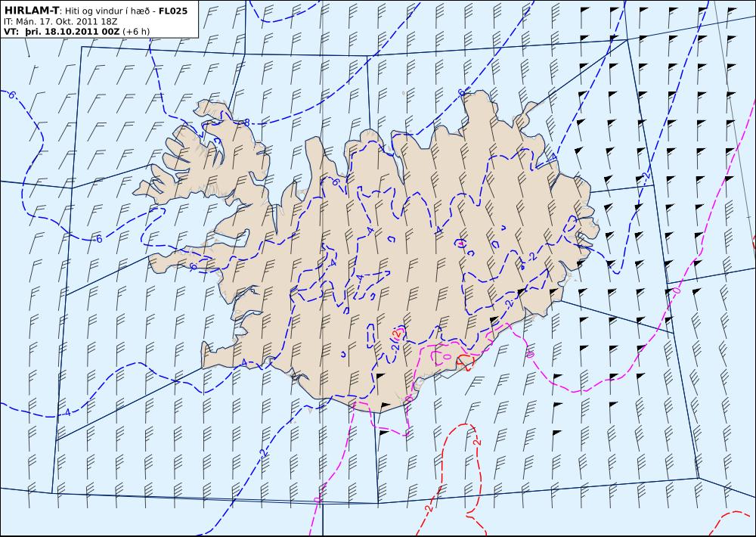The image size is (756, 537).
Task: Select the "IT: Mán. 17. Okt. 2011 18Z" line
Action: 60,22
